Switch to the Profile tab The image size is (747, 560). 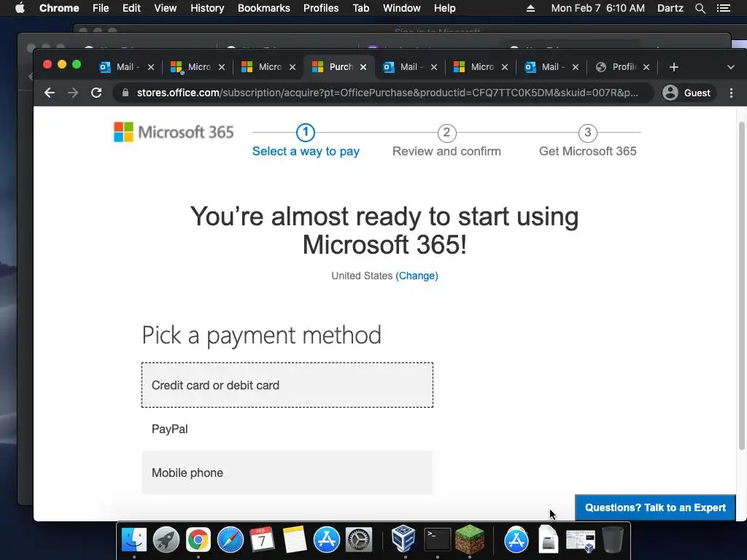622,67
